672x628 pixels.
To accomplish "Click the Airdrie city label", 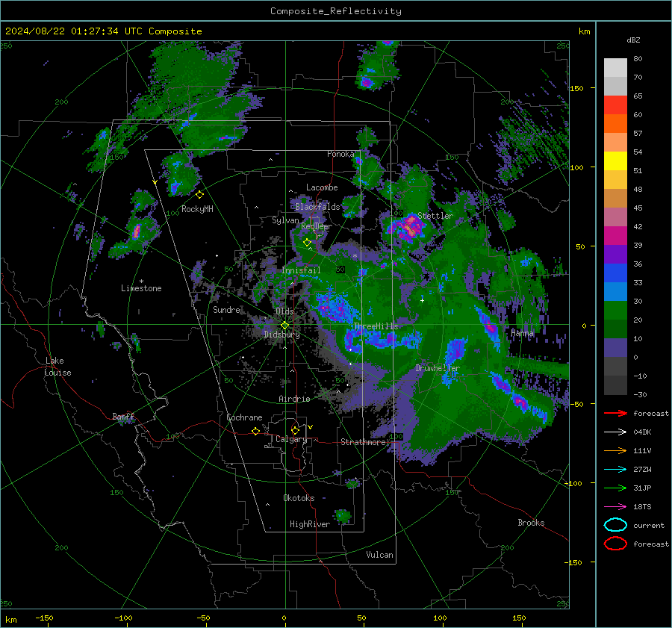I will [294, 399].
